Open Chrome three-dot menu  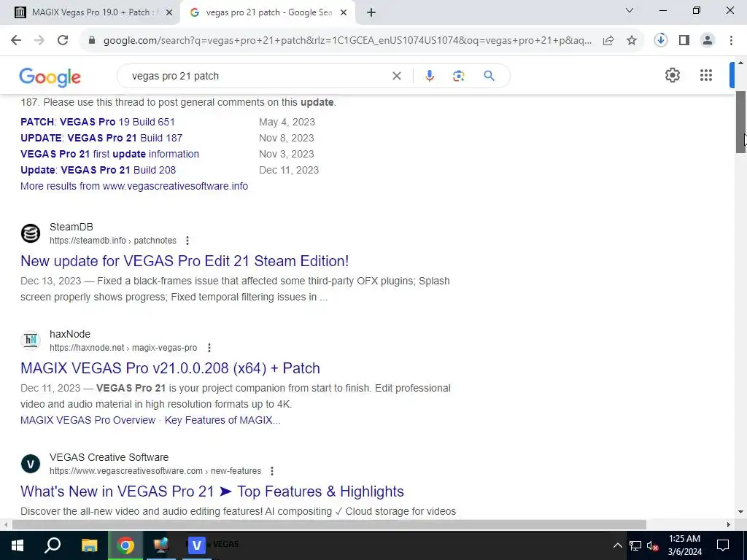pyautogui.click(x=731, y=41)
